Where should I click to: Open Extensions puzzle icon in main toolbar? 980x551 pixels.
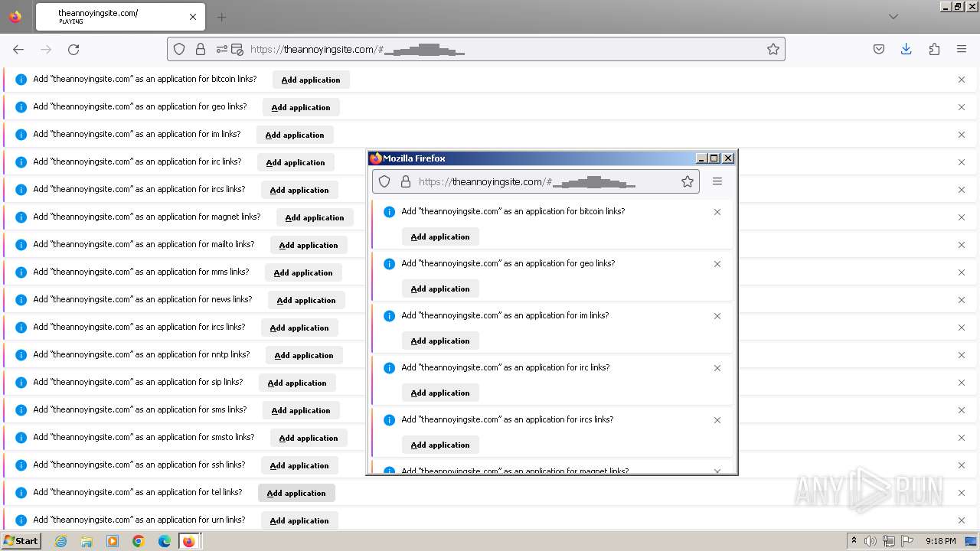coord(934,49)
